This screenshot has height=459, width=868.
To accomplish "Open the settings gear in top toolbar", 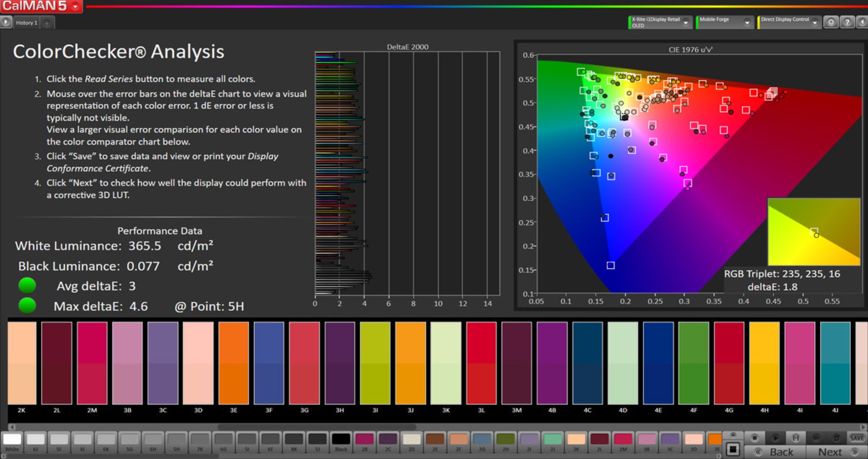I will click(x=831, y=22).
